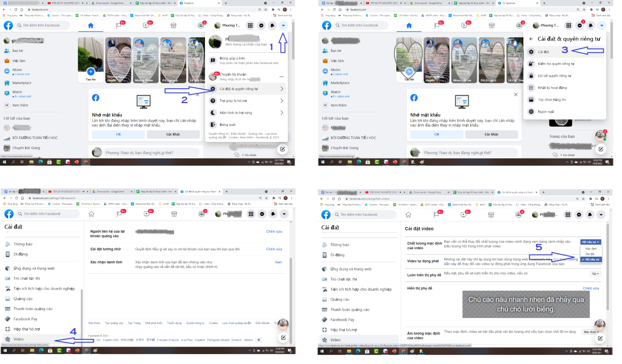Click the 'Nhà phát triển' footer link
The width and height of the screenshot is (622, 364).
pyautogui.click(x=154, y=323)
